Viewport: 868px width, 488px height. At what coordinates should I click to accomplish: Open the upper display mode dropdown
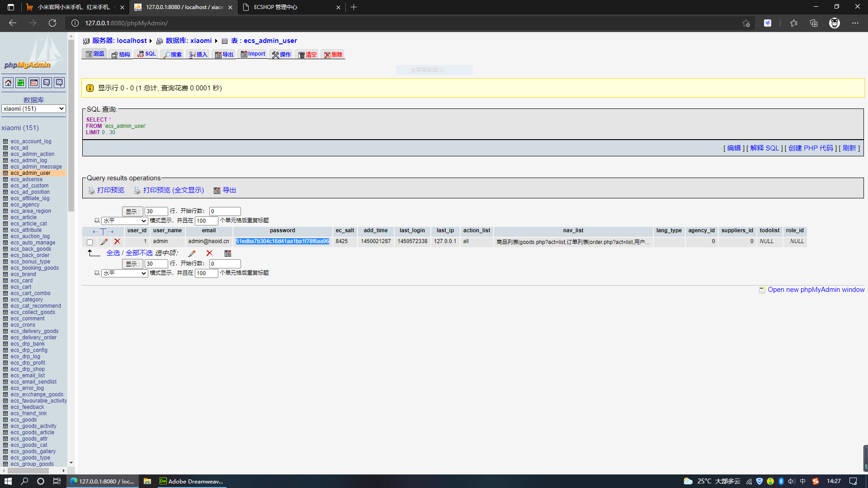point(124,221)
